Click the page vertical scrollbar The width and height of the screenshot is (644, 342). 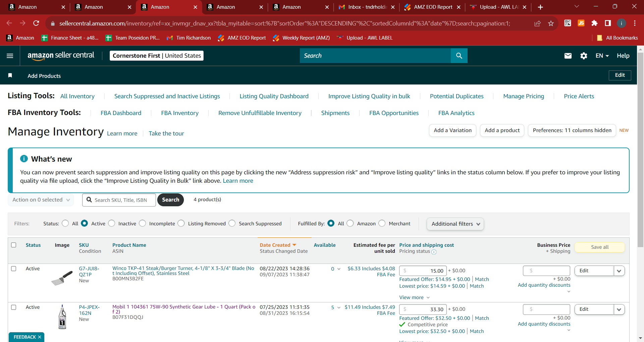pos(640,150)
